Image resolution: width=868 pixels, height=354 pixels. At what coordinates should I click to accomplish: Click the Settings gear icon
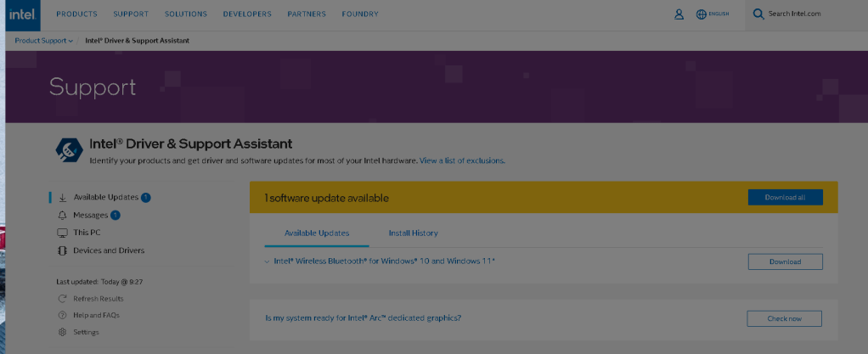63,333
